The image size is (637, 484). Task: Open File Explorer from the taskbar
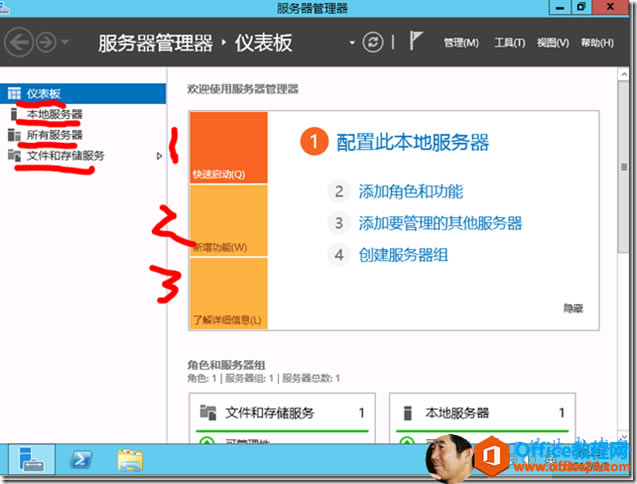point(130,460)
